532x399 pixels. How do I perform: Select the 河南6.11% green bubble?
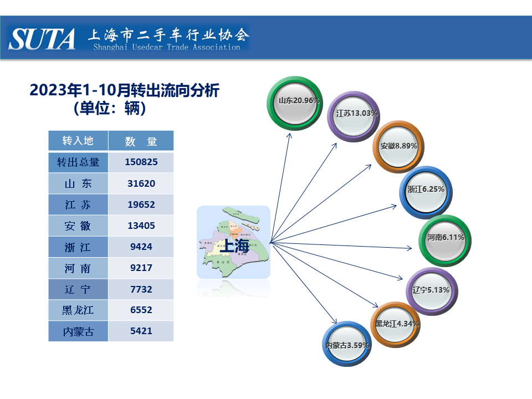click(445, 241)
